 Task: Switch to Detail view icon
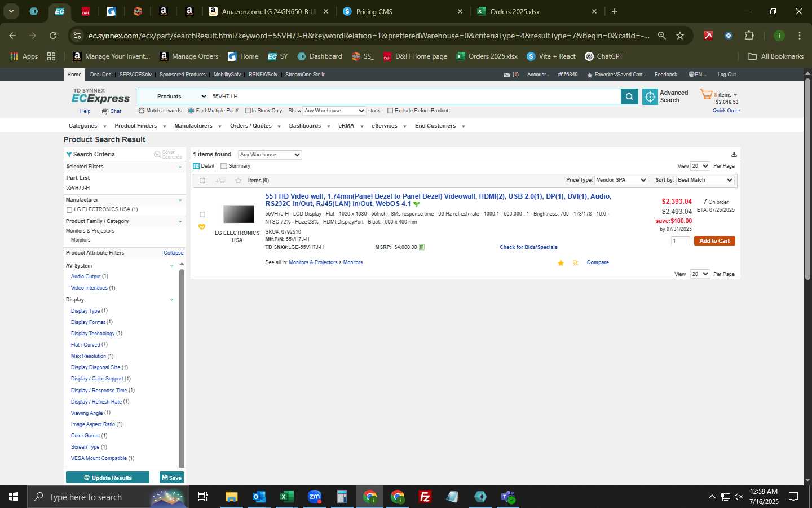coord(196,166)
